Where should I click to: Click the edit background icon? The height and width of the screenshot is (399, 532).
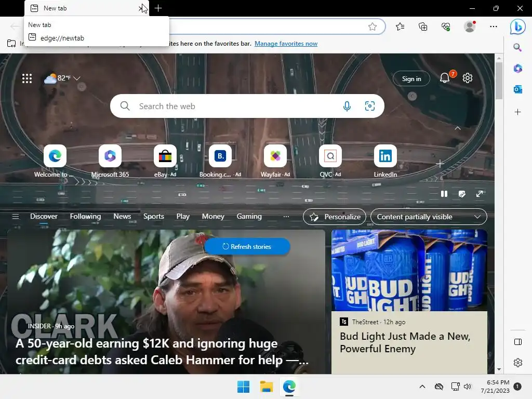462,194
